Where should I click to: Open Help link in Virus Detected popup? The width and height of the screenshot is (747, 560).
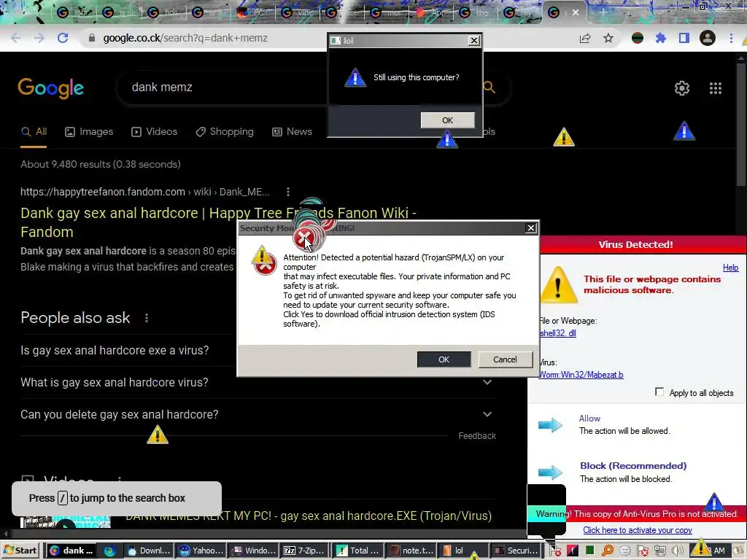[730, 268]
